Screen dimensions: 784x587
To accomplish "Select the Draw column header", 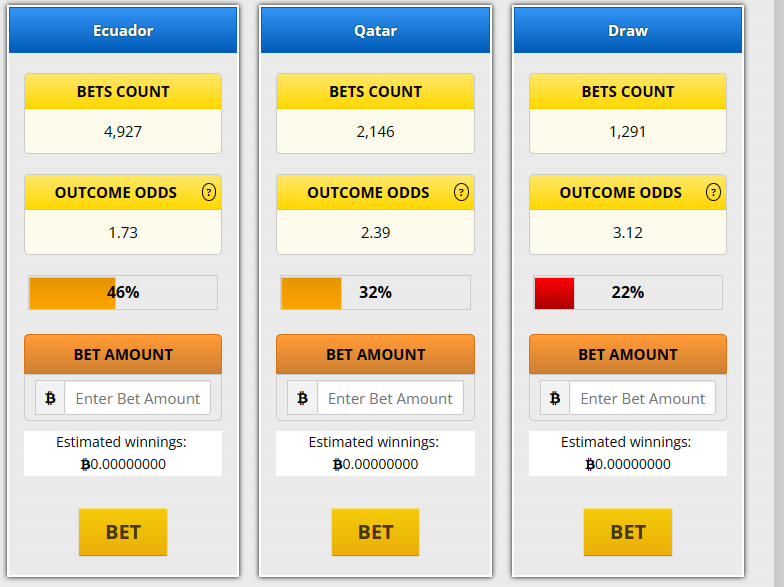I will [628, 30].
